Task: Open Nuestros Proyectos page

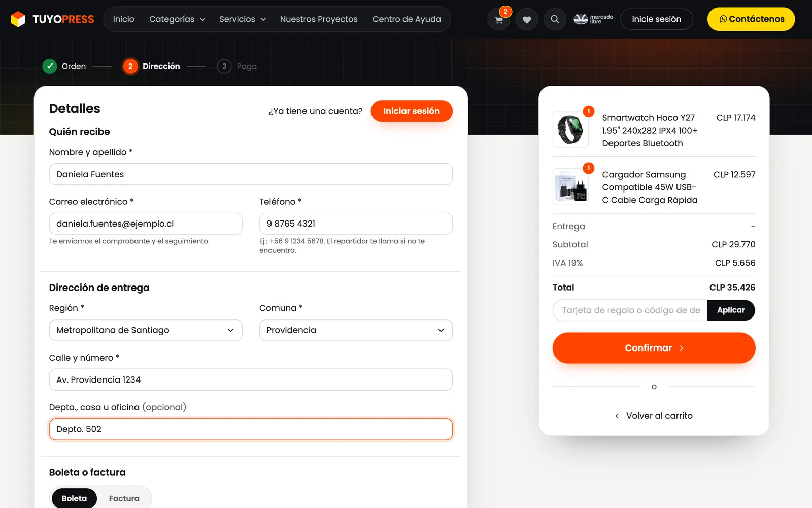Action: pyautogui.click(x=319, y=19)
